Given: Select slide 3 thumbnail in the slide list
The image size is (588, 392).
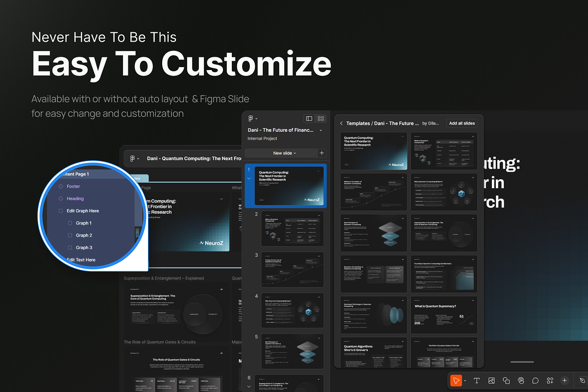Looking at the screenshot, I should (x=293, y=269).
